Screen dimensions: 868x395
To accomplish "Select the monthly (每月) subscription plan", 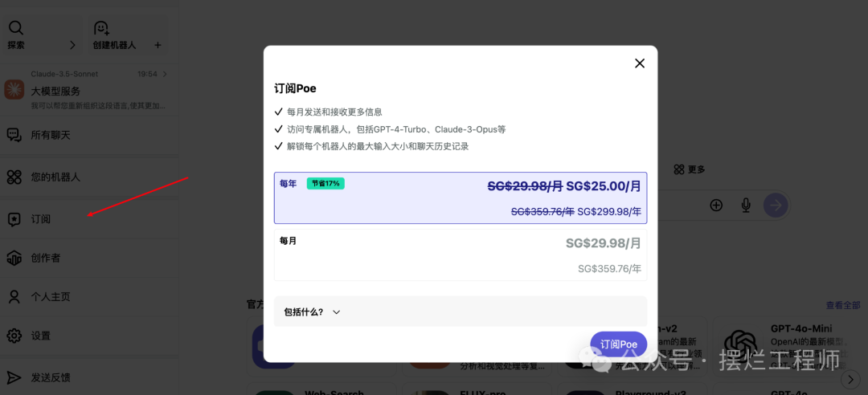I will click(x=461, y=255).
